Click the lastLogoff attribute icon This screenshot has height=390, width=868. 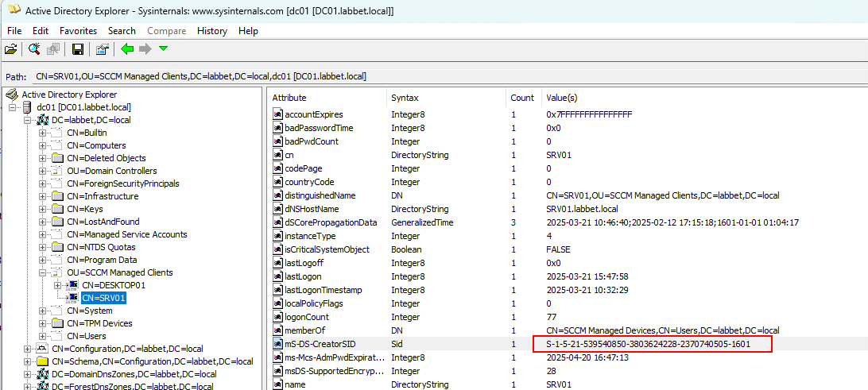point(277,264)
